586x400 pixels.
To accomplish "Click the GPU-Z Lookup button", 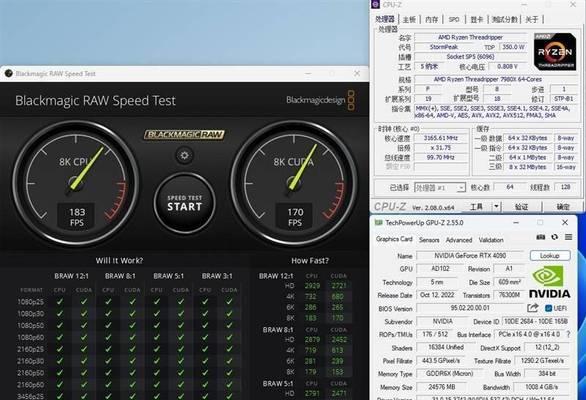I will tap(550, 256).
